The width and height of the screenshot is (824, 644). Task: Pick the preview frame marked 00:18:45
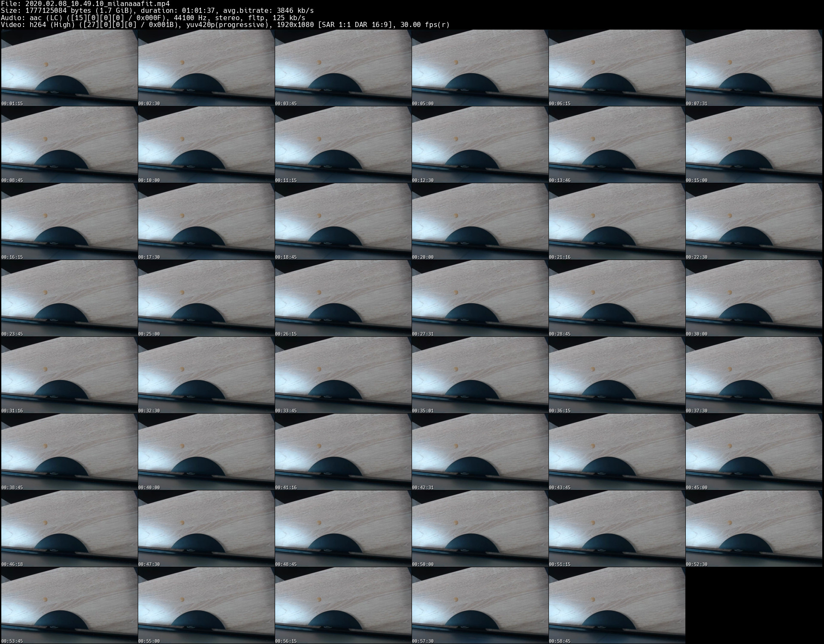click(x=343, y=221)
